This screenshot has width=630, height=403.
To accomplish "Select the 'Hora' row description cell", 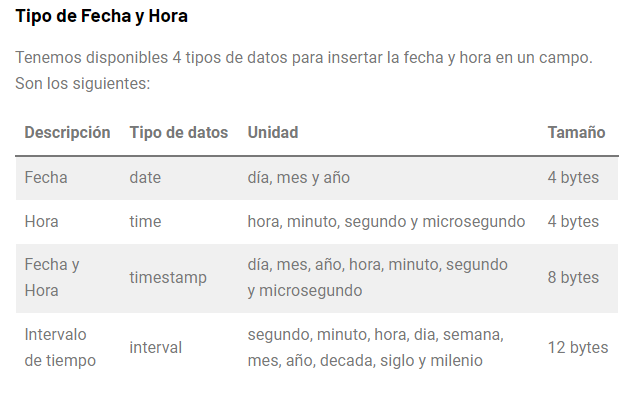I will [41, 222].
